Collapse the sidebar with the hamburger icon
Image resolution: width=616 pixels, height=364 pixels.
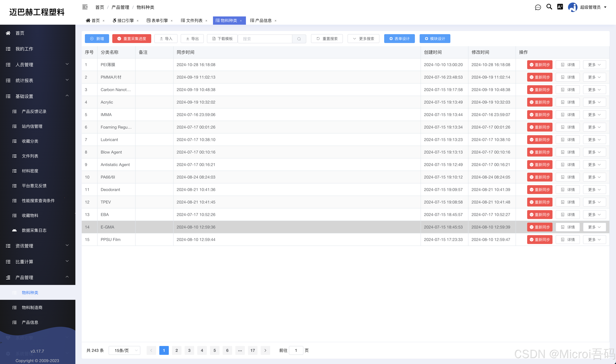(85, 7)
